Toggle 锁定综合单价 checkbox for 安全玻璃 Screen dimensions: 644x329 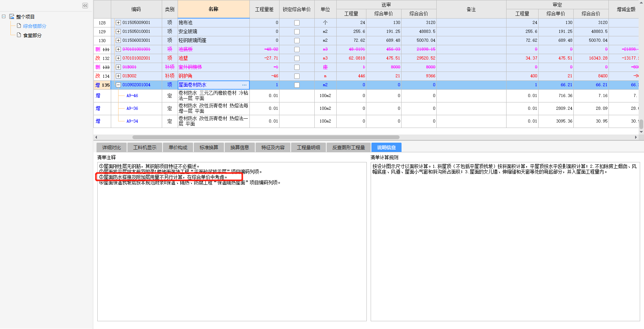pyautogui.click(x=297, y=32)
